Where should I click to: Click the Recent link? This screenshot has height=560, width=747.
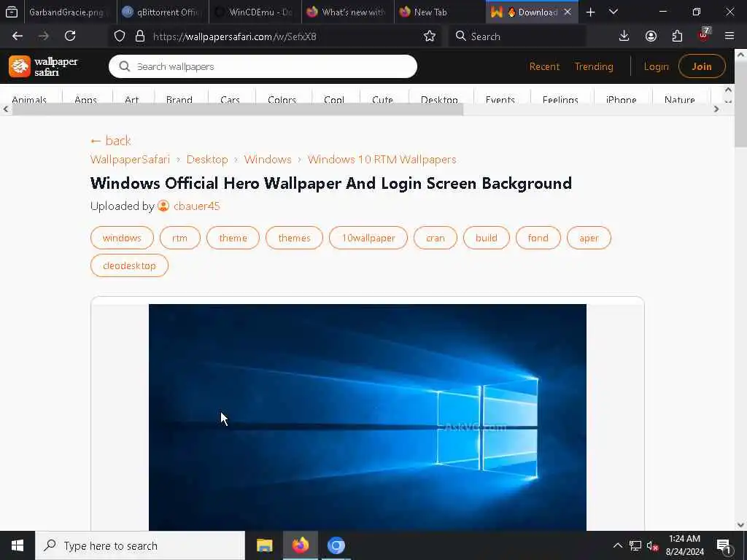(544, 66)
